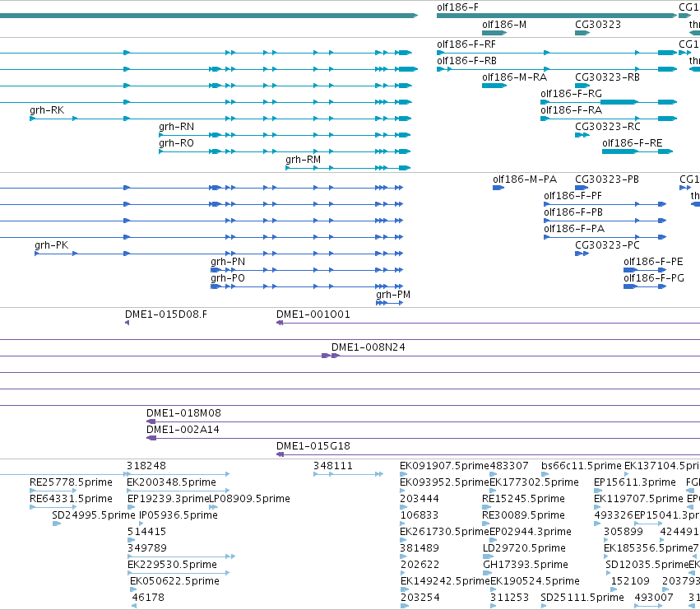The height and width of the screenshot is (610, 700).
Task: Select the olf186-F-RB transcript label
Action: (x=466, y=61)
